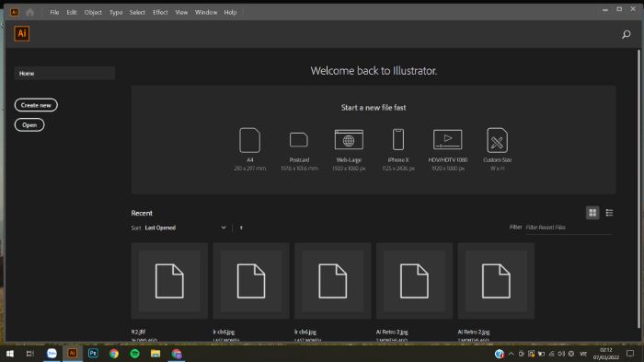Viewport: 644px width, 362px height.
Task: Open the File menu
Action: (54, 12)
